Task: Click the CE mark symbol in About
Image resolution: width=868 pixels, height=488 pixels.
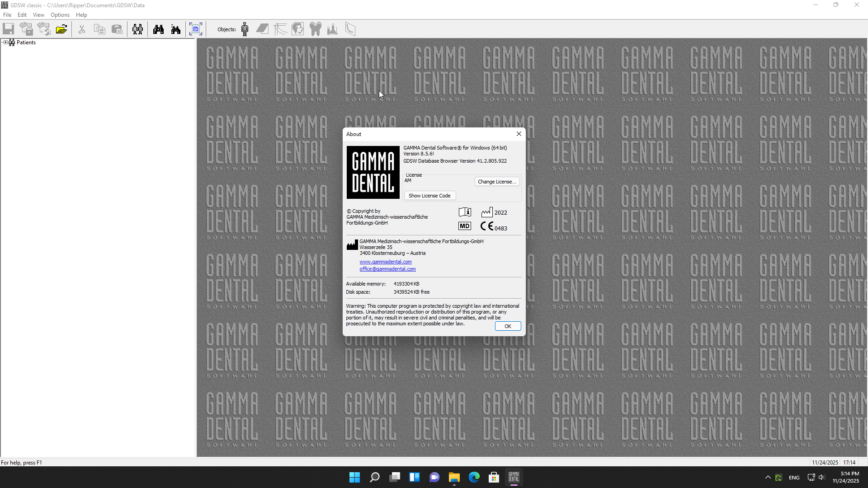Action: pyautogui.click(x=487, y=226)
